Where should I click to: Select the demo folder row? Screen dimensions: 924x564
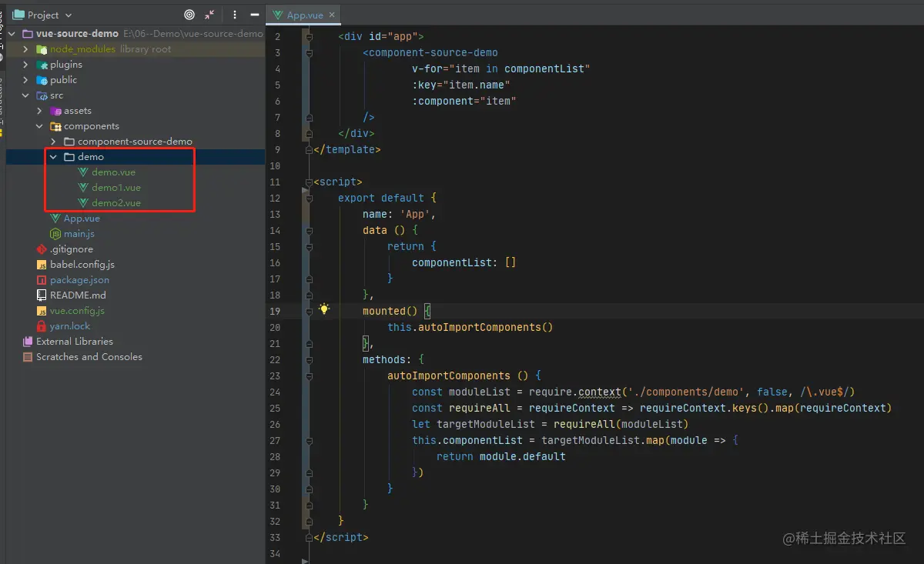[x=136, y=157]
